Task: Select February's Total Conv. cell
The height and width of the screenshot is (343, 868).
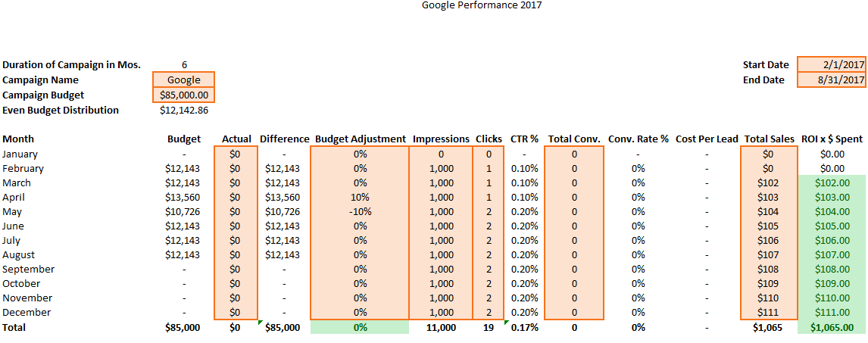Action: [575, 168]
